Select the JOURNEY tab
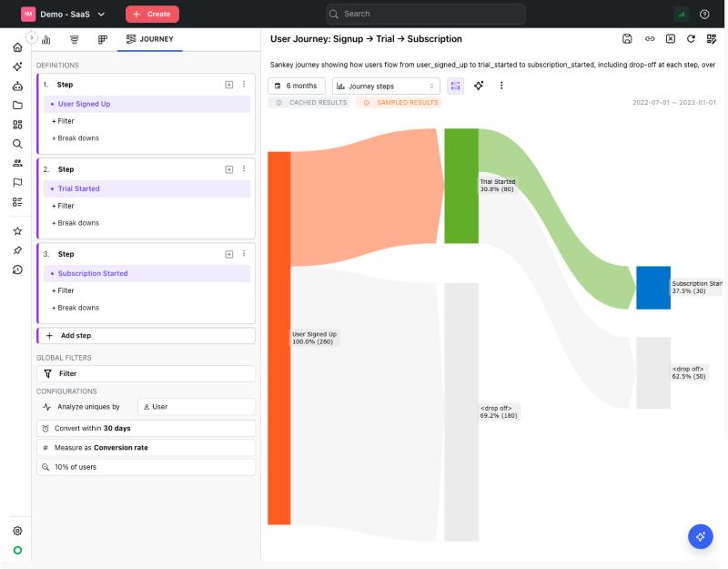 150,39
